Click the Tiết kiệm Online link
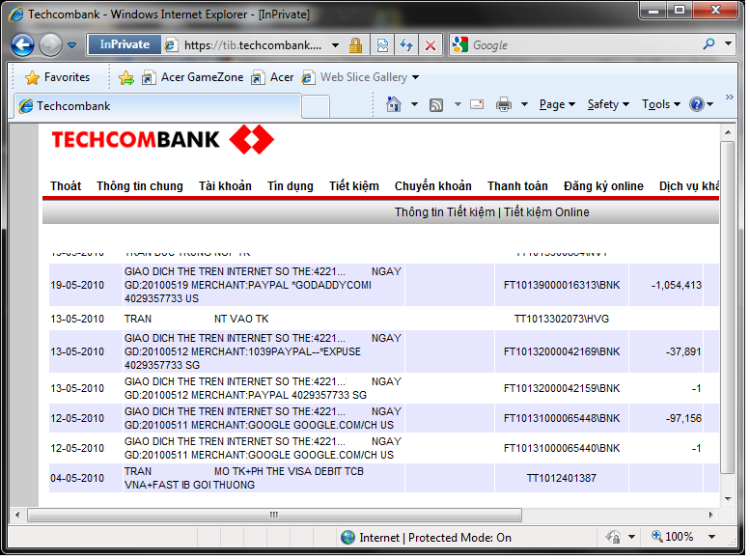750x560 pixels. 546,212
